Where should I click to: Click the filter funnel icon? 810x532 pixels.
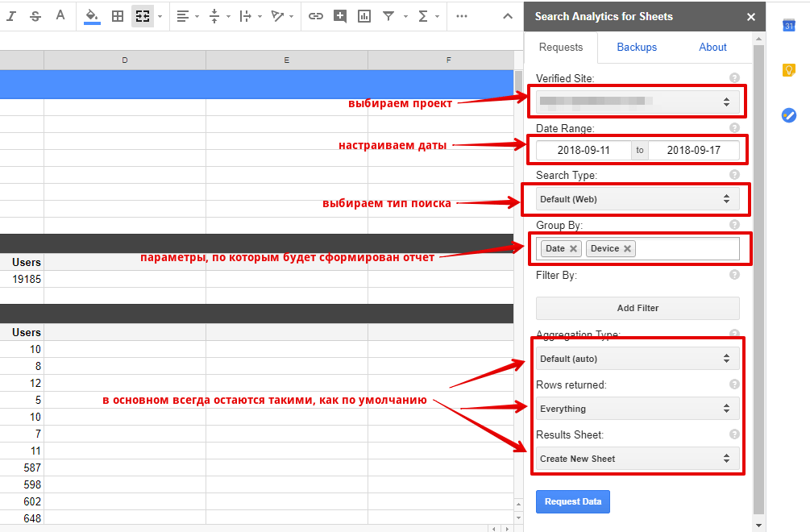pyautogui.click(x=388, y=16)
